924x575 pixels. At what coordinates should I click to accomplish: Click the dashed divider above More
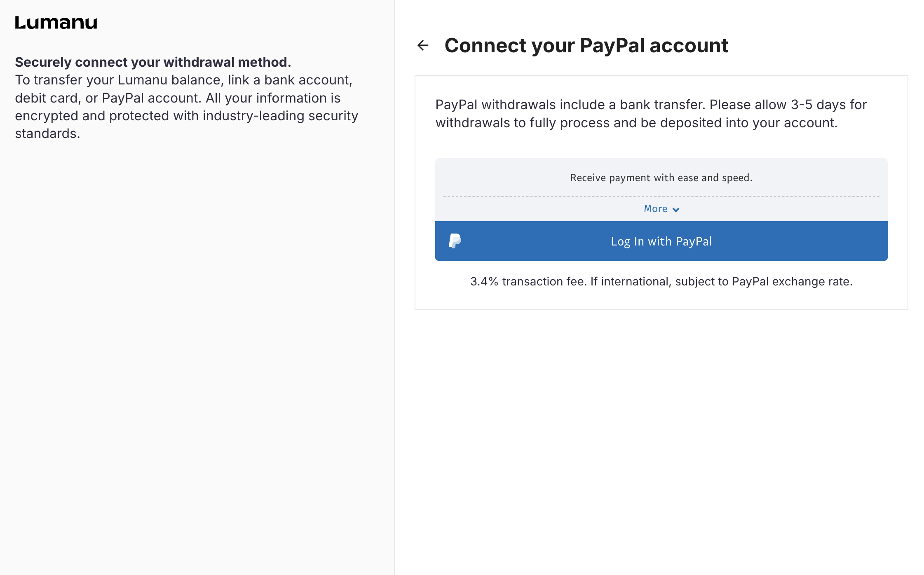click(661, 196)
